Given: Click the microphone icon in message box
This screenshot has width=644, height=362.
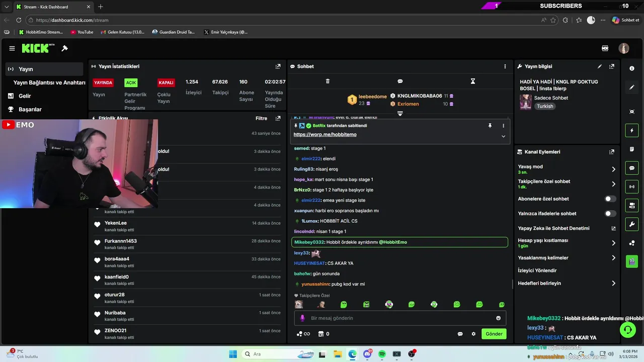Looking at the screenshot, I should click(x=302, y=318).
